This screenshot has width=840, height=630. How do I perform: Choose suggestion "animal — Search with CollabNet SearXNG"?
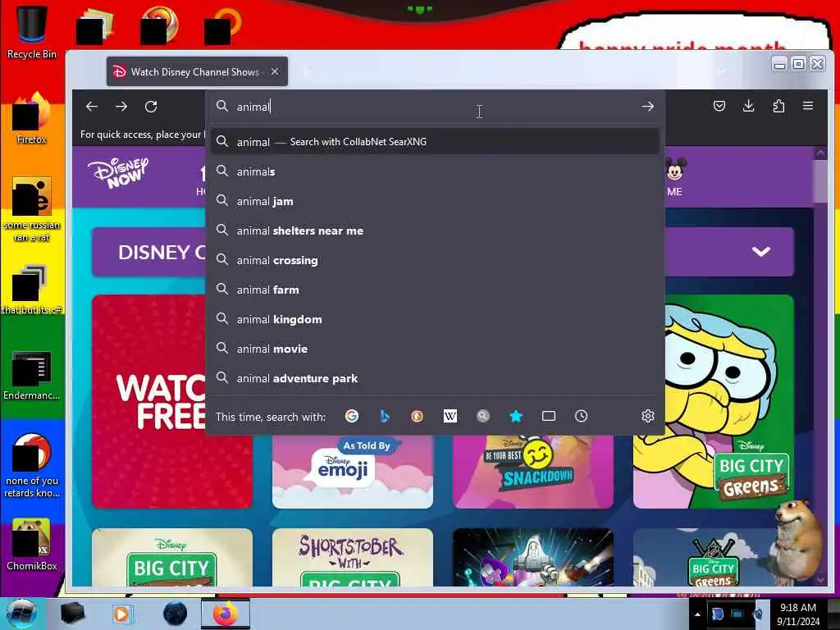click(435, 141)
